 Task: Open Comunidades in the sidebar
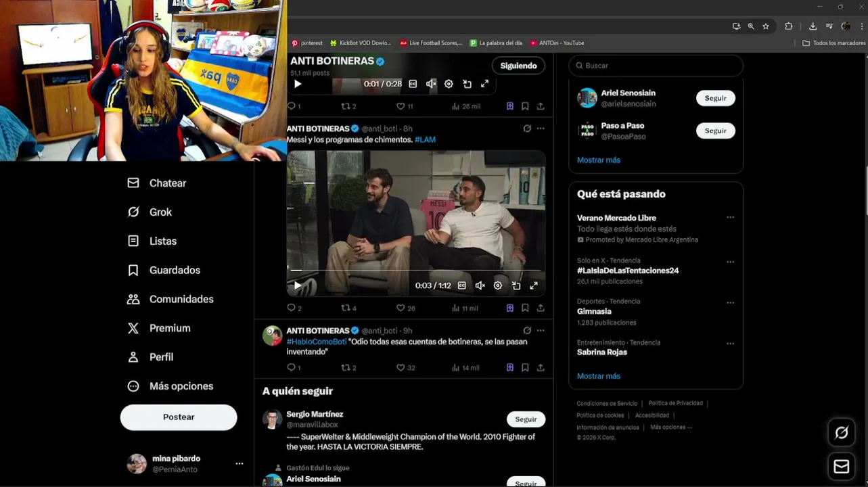click(x=170, y=300)
